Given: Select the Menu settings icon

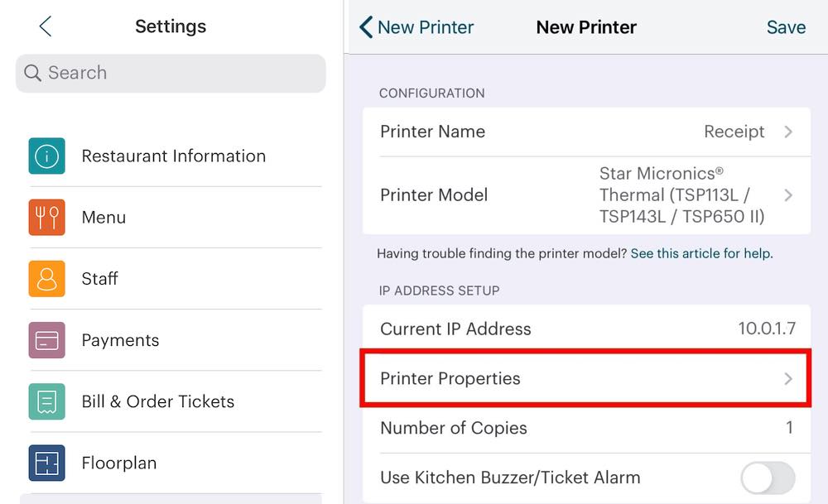Looking at the screenshot, I should (46, 217).
